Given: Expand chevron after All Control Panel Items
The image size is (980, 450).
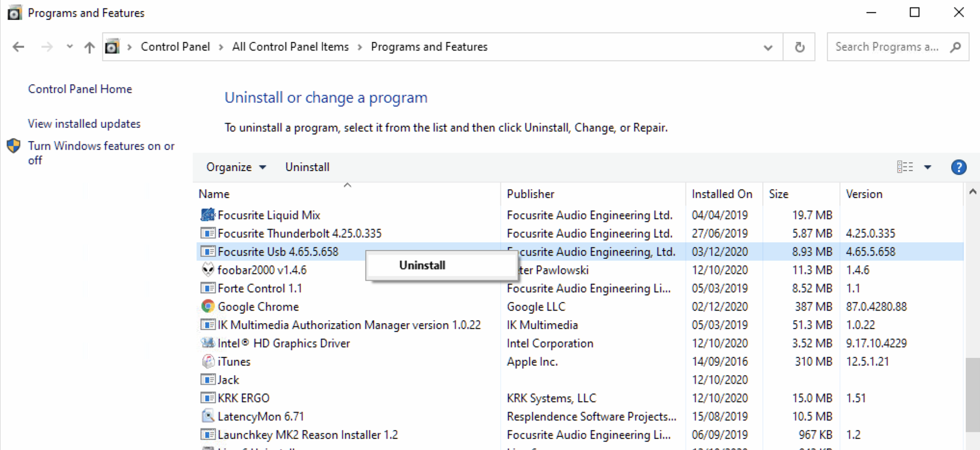Looking at the screenshot, I should tap(360, 47).
